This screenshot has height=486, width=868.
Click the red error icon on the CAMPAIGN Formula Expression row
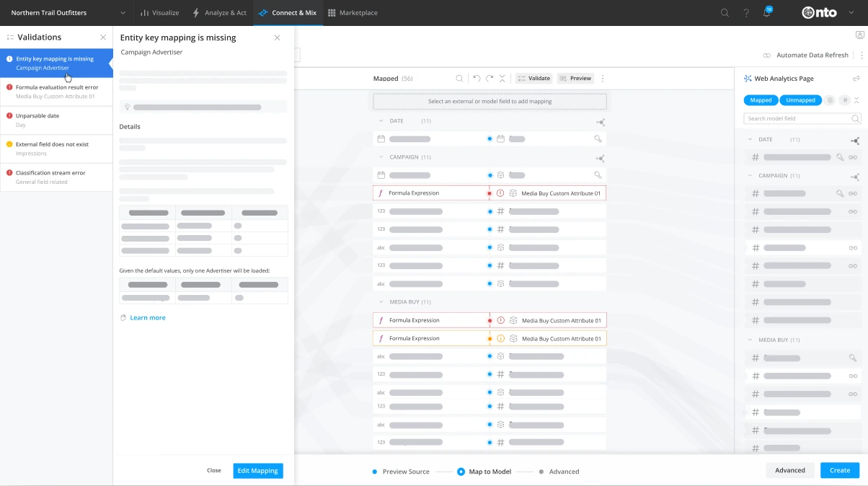point(500,193)
